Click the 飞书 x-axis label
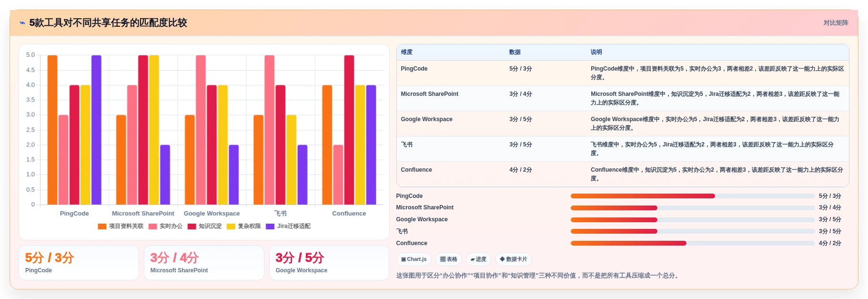The width and height of the screenshot is (868, 299). point(281,214)
